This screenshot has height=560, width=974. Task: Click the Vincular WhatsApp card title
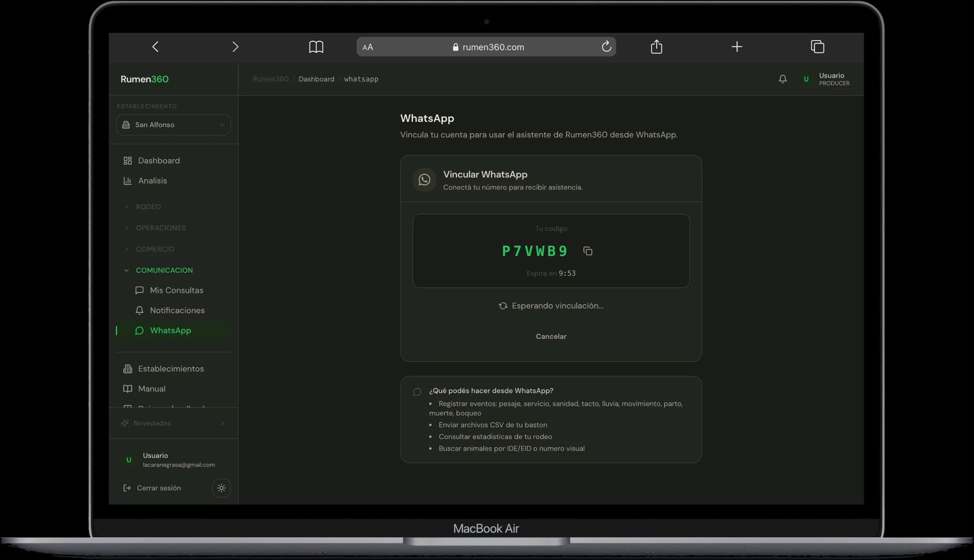click(485, 174)
